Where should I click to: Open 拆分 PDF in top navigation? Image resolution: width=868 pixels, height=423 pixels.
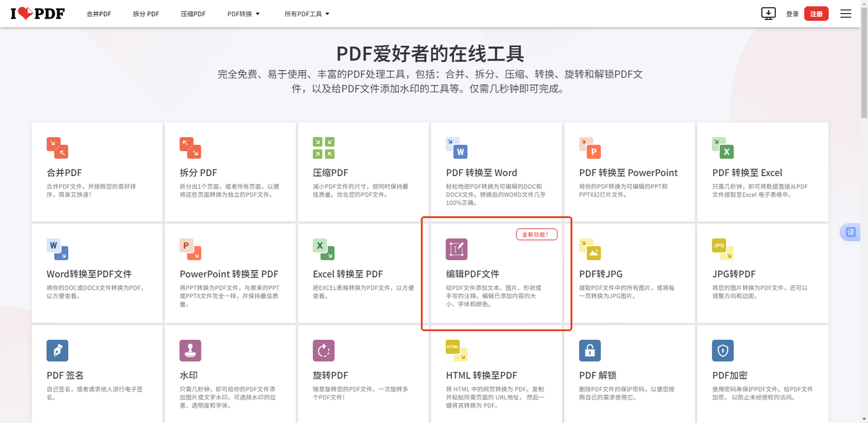click(146, 14)
